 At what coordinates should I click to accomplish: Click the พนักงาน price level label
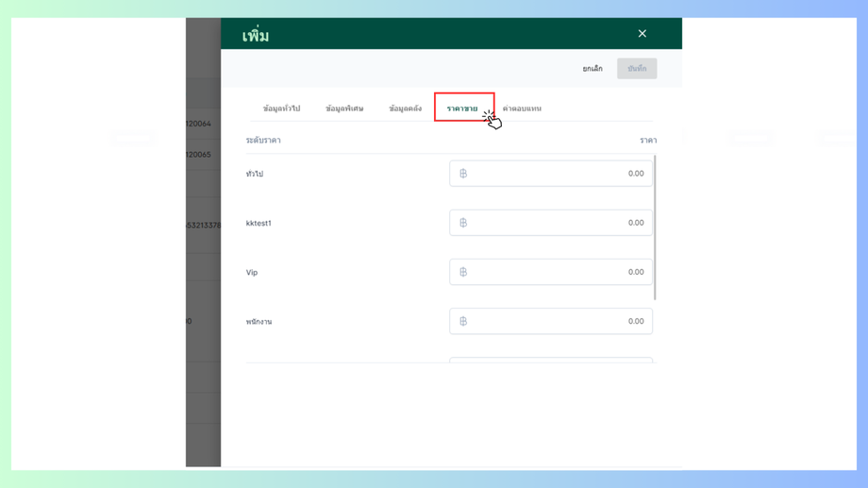click(x=259, y=322)
